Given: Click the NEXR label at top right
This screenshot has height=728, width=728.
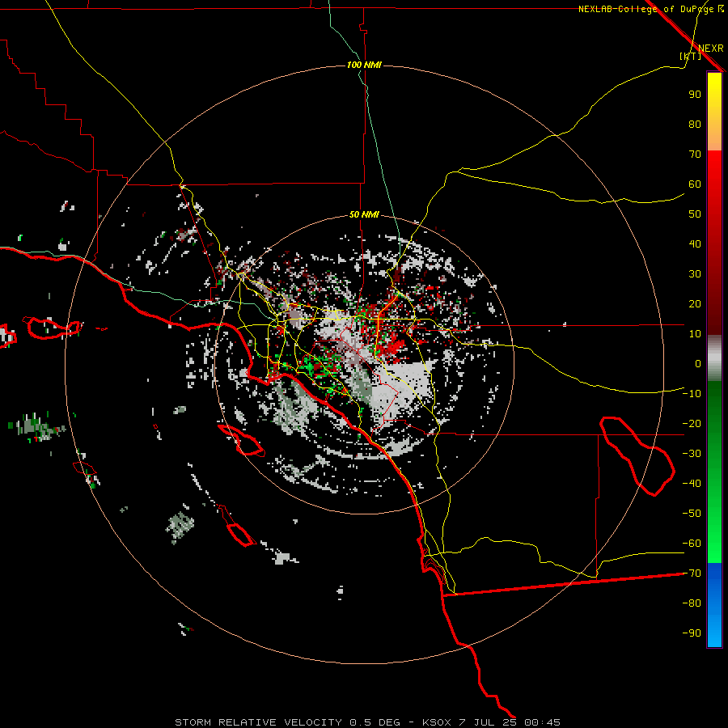Looking at the screenshot, I should 711,49.
